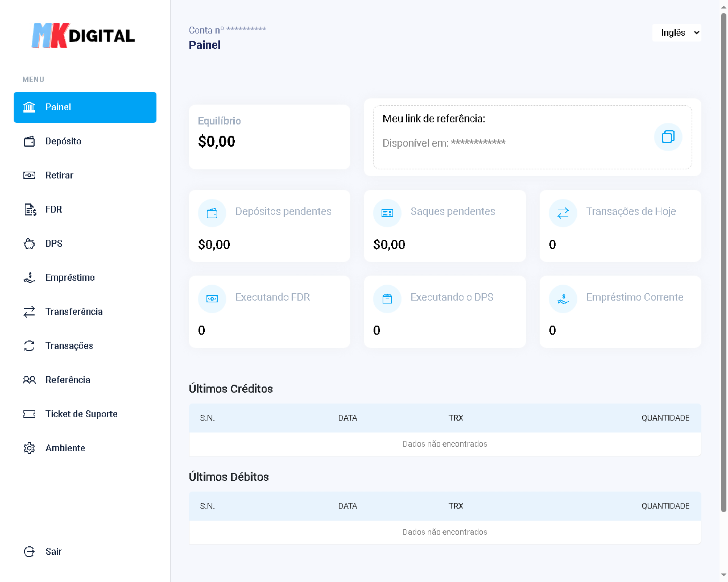Open the Inglês language dropdown
Screen dimensions: 728x582
pos(676,33)
